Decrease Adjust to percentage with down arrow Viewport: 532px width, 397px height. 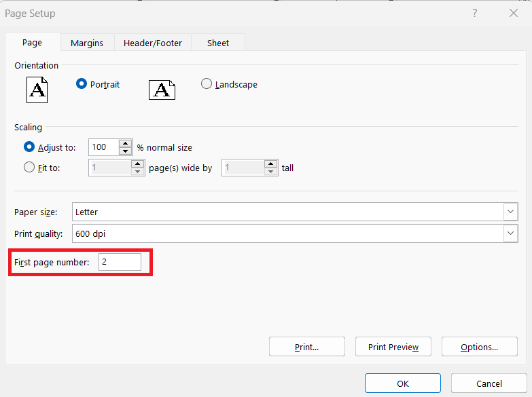(x=126, y=151)
